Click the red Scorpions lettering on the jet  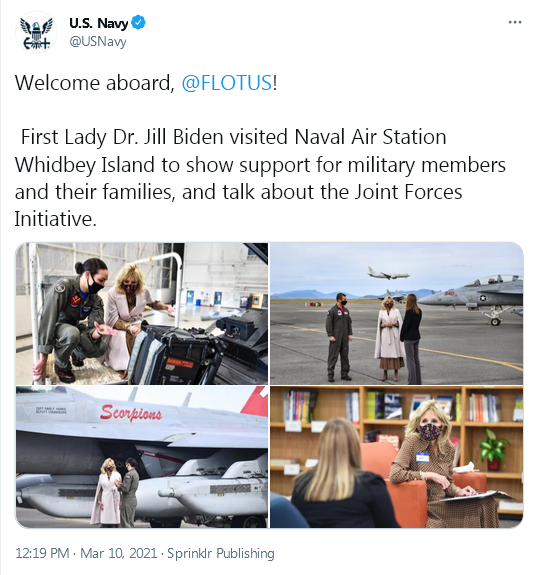(131, 413)
